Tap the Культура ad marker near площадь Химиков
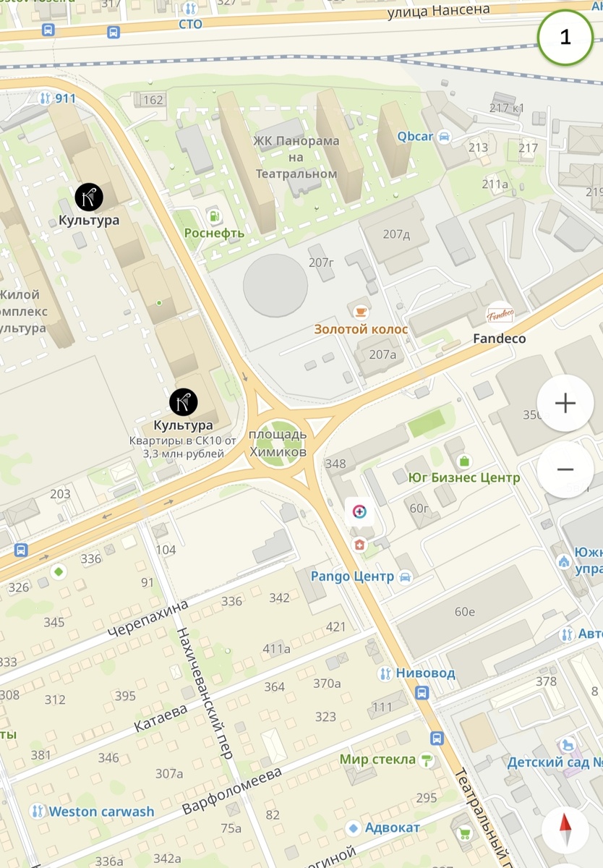This screenshot has height=868, width=603. (x=184, y=402)
